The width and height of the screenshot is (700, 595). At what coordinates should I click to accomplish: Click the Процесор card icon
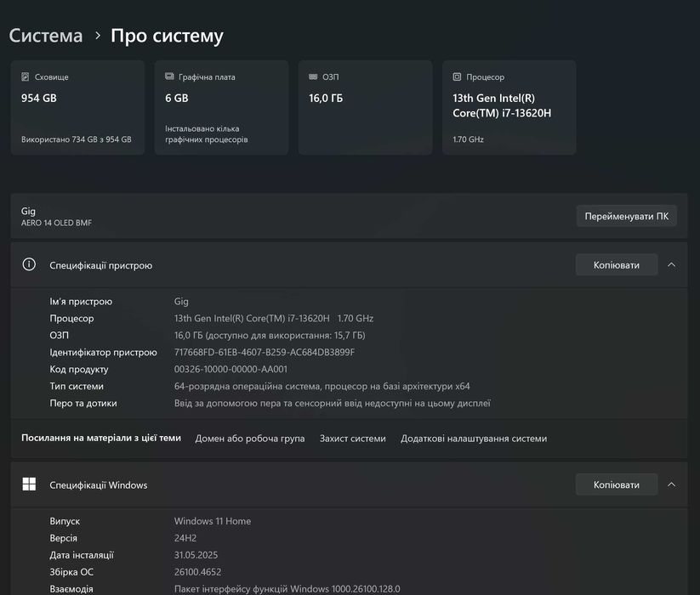(x=457, y=76)
